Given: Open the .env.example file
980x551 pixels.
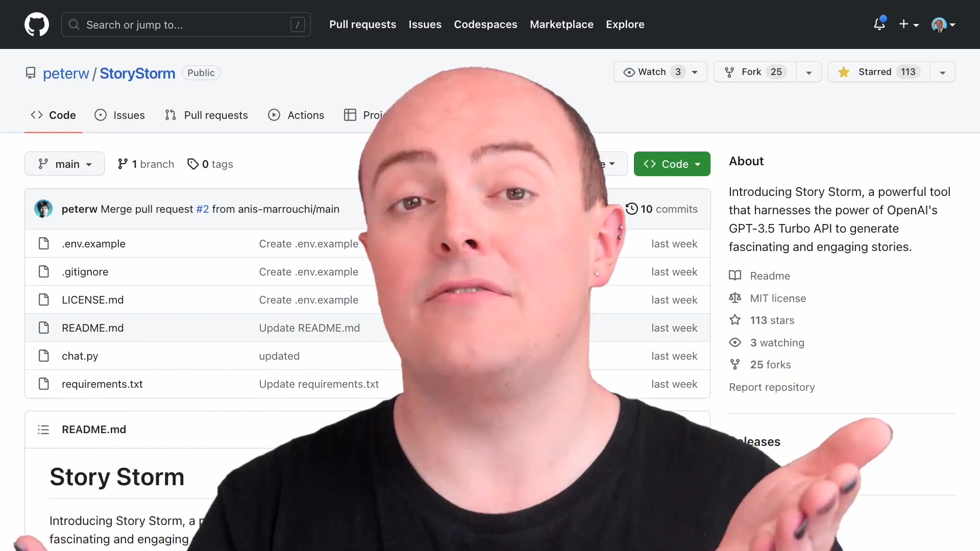Looking at the screenshot, I should pyautogui.click(x=93, y=244).
